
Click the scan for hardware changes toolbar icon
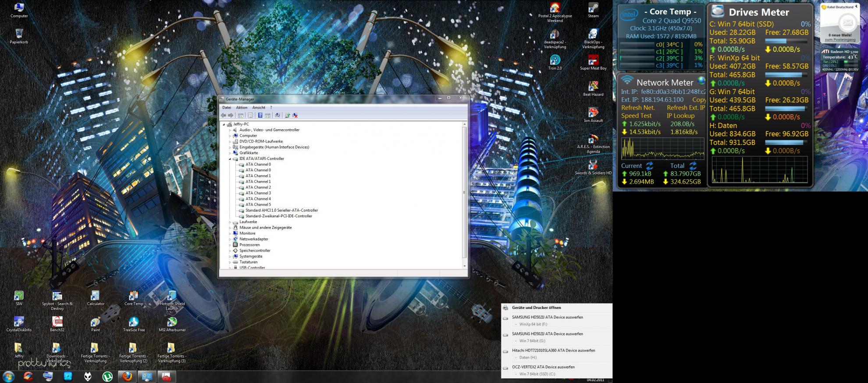[x=277, y=115]
